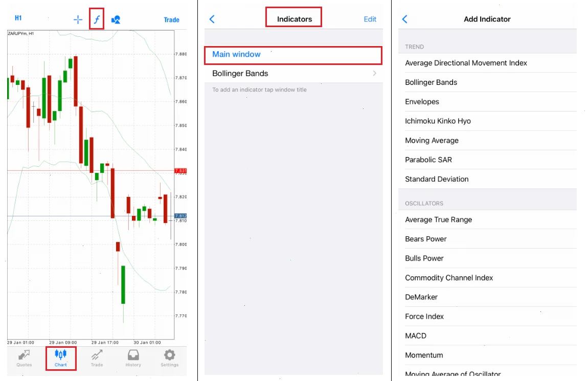Open the graphical objects icon
Viewport: 588px width, 381px height.
pyautogui.click(x=115, y=19)
